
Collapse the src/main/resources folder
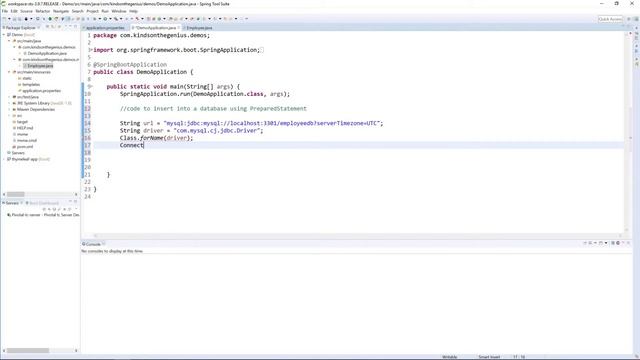point(9,72)
